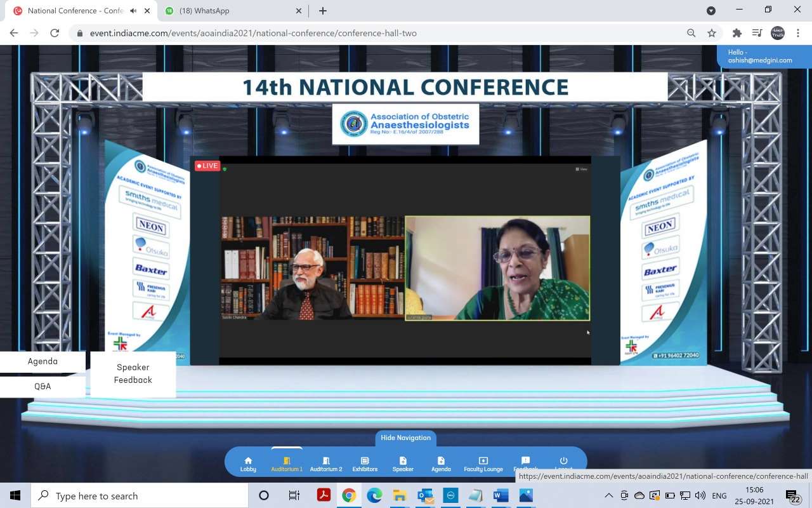Open the Q&A side button
Image resolution: width=812 pixels, height=508 pixels.
tap(43, 386)
